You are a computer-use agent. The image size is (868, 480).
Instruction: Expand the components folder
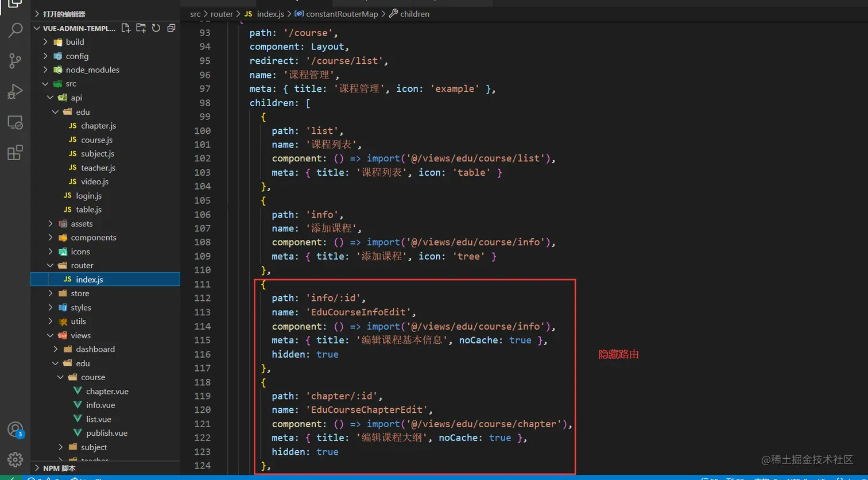(105, 237)
